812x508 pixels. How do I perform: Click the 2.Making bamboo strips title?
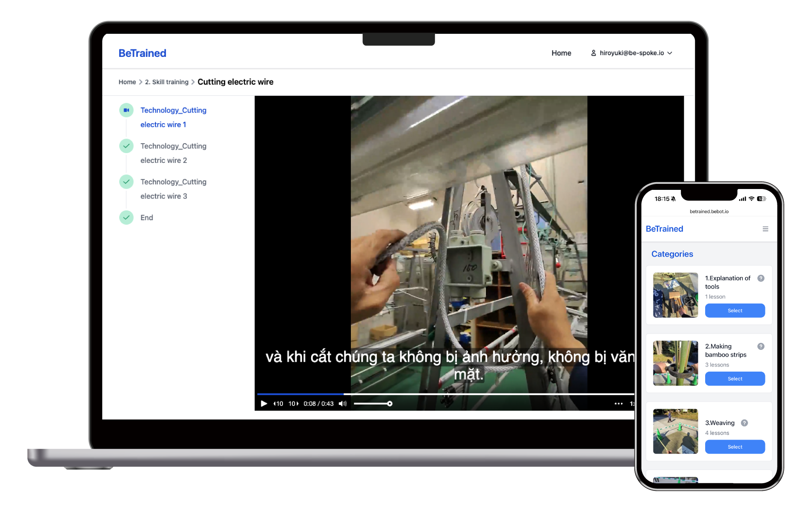pos(726,351)
